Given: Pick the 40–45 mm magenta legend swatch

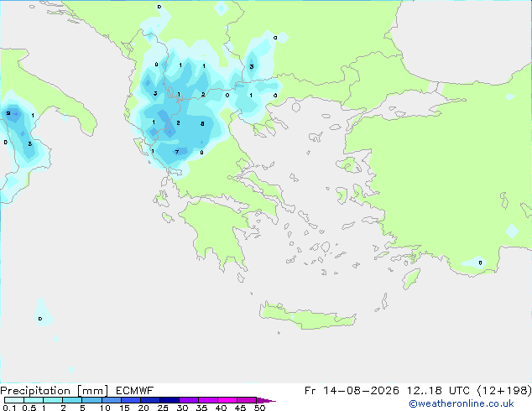Looking at the screenshot, I should 227,400.
